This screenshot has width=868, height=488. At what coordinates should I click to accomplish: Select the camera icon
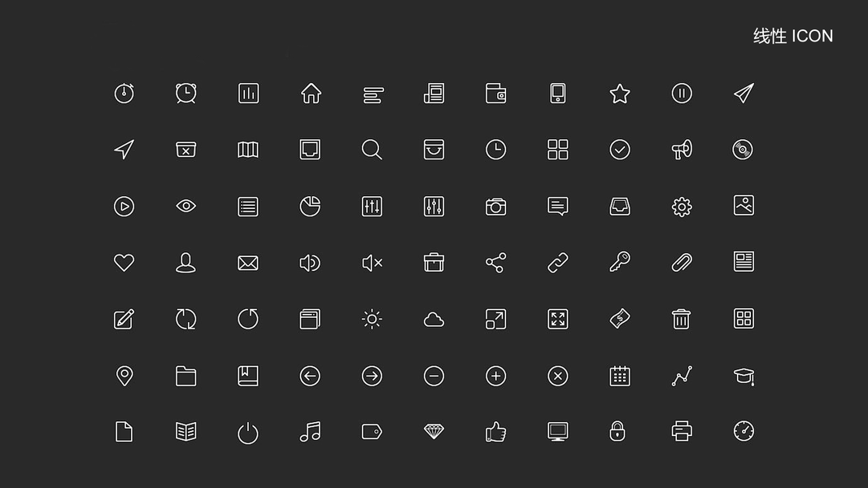[495, 207]
